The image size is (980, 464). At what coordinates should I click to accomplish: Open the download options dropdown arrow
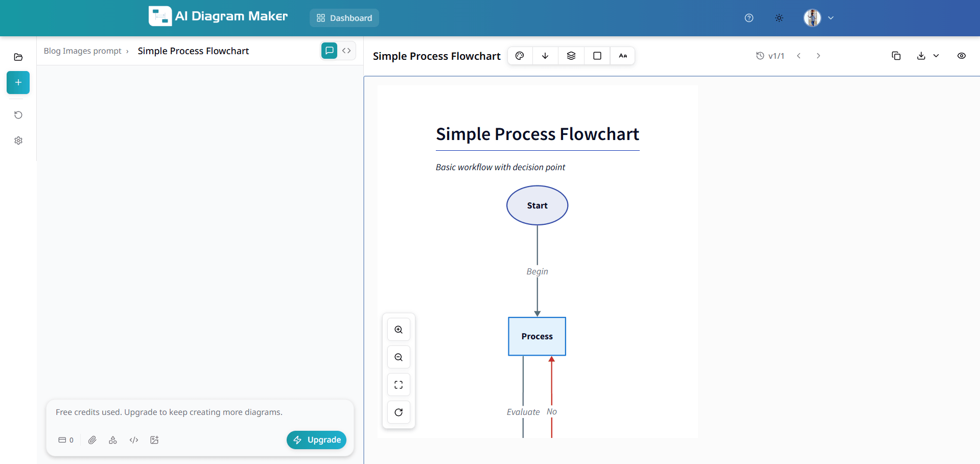tap(936, 56)
